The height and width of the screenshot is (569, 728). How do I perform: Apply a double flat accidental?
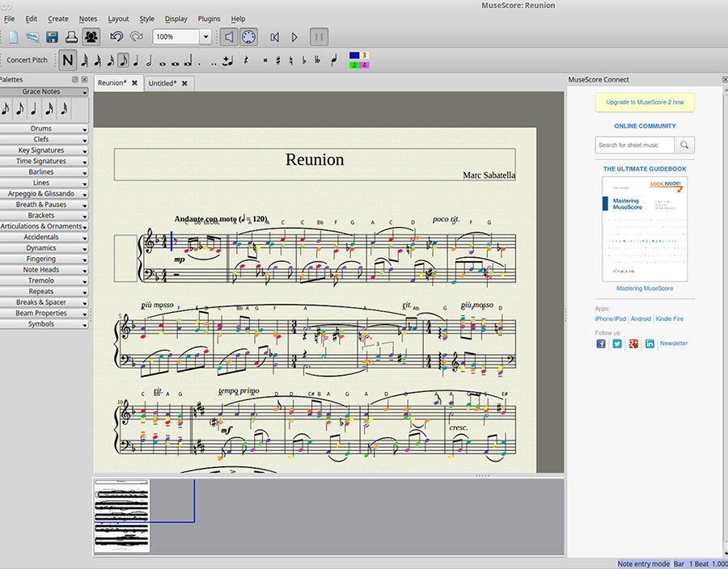click(318, 61)
